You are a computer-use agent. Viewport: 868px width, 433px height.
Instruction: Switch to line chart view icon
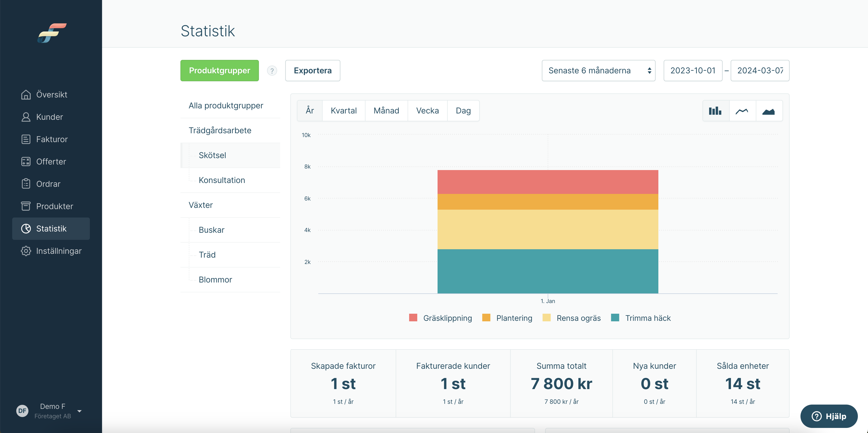point(742,111)
